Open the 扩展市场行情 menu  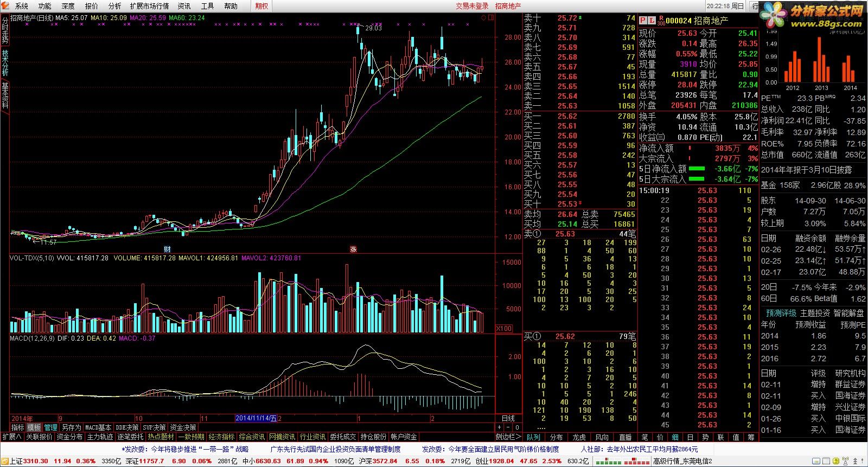coord(150,6)
